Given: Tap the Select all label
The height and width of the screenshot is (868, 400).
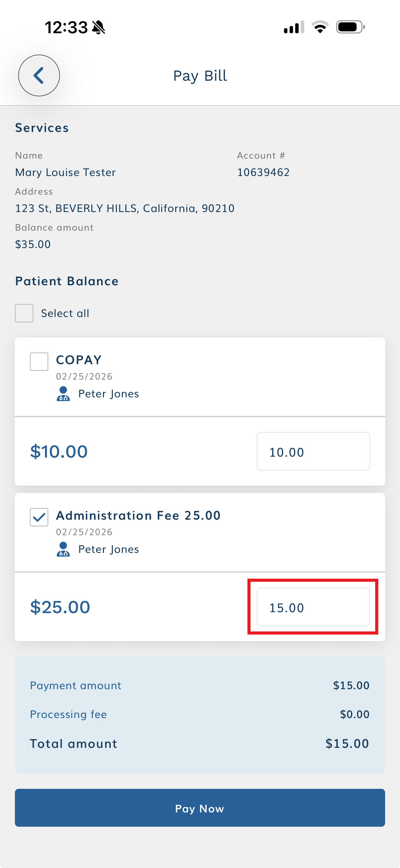Looking at the screenshot, I should pos(65,313).
